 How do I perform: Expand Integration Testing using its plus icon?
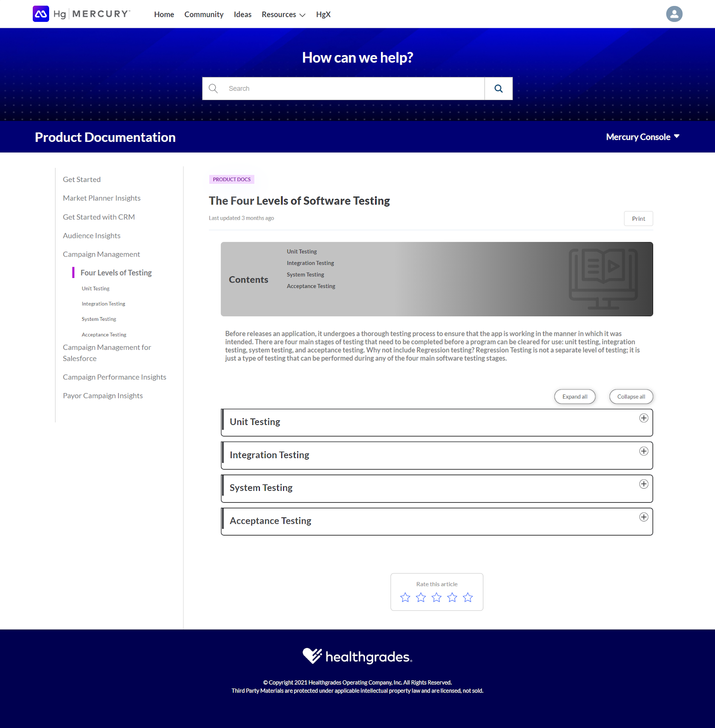pos(644,451)
